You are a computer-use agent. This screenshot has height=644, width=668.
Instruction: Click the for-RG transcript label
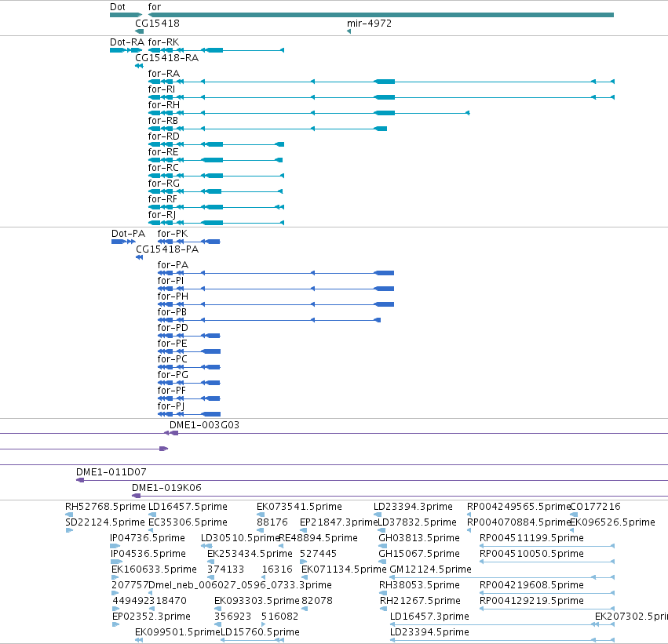click(x=164, y=184)
